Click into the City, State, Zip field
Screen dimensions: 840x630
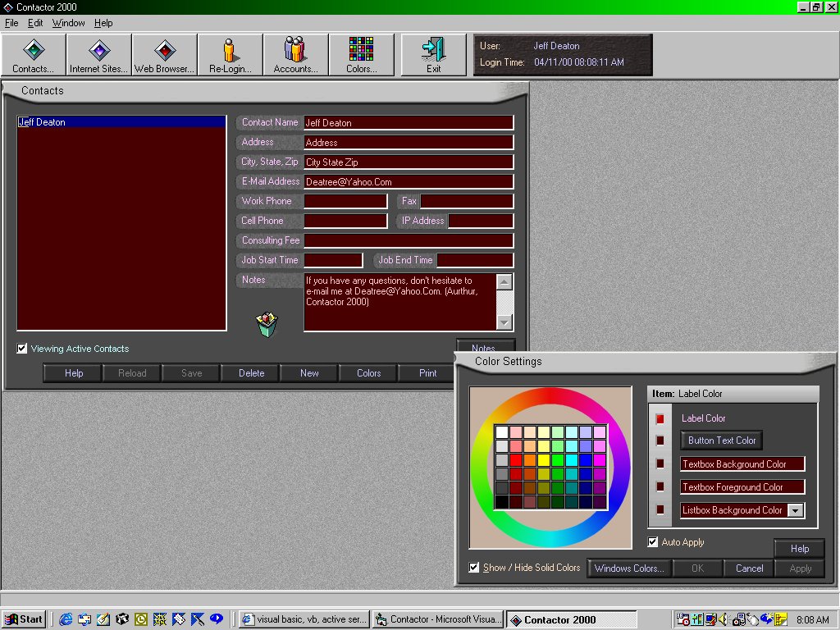pyautogui.click(x=409, y=162)
